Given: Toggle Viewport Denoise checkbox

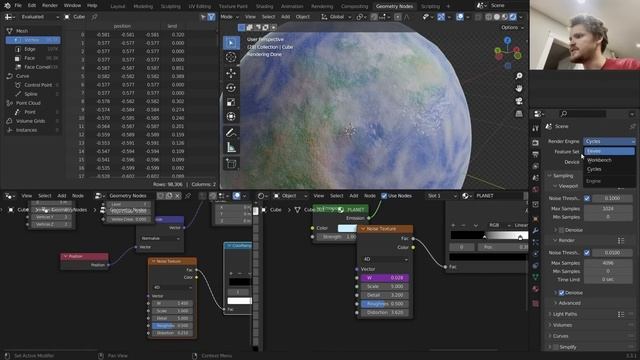Looking at the screenshot, I should [x=561, y=230].
